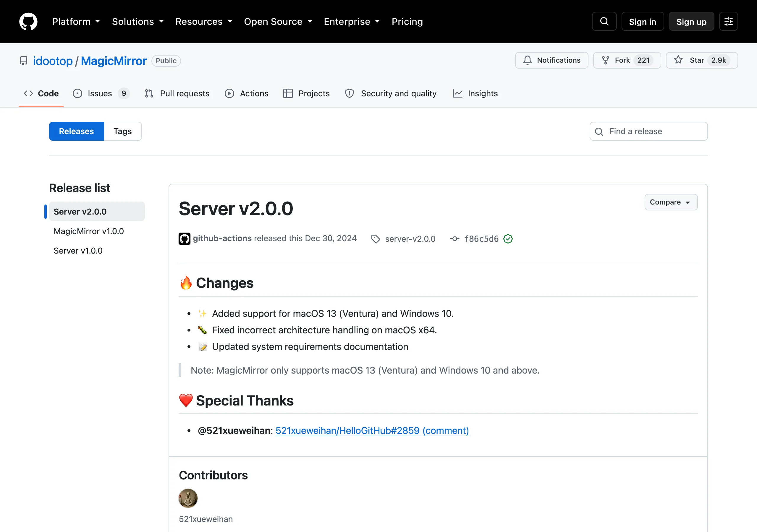The image size is (757, 532).
Task: Open commit f86c5d6
Action: click(x=481, y=239)
